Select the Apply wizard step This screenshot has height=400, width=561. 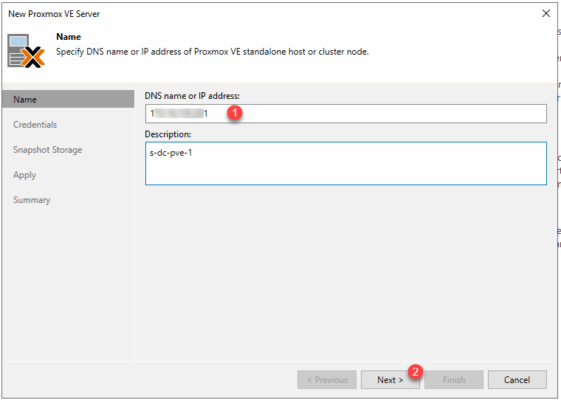click(x=25, y=175)
